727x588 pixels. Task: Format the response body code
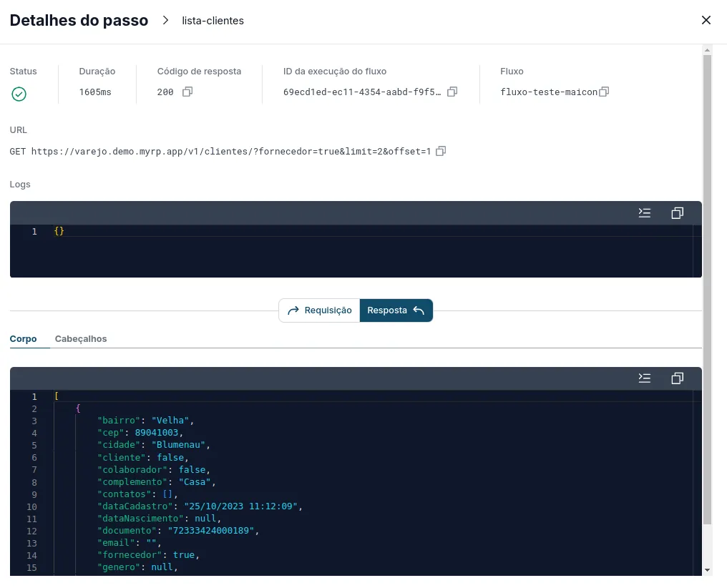[645, 378]
